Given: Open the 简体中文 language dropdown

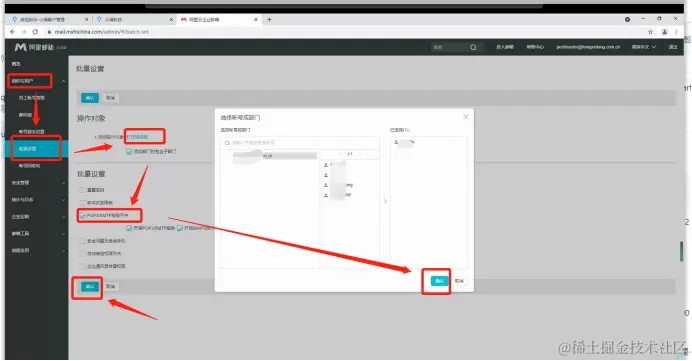Looking at the screenshot, I should 643,47.
